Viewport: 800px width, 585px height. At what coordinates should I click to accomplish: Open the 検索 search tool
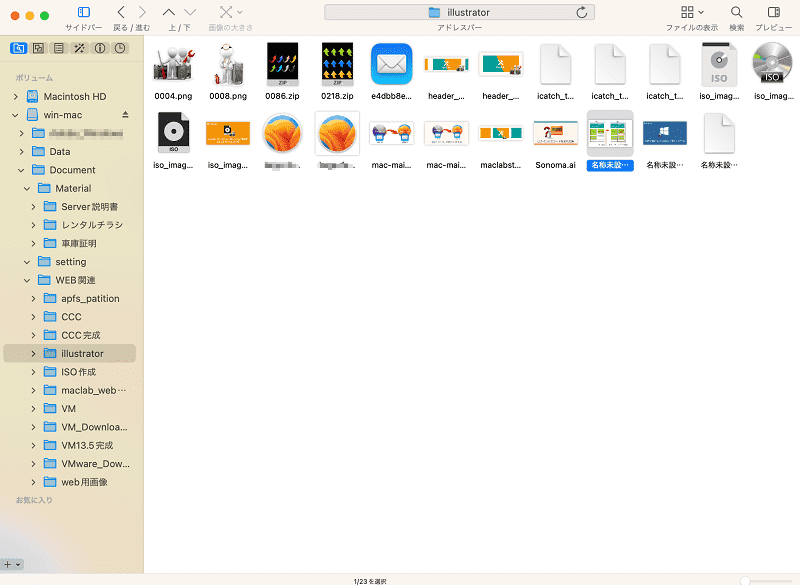[736, 12]
